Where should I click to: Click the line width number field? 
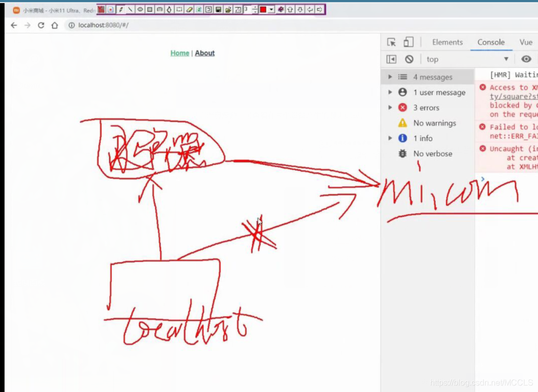[x=247, y=10]
